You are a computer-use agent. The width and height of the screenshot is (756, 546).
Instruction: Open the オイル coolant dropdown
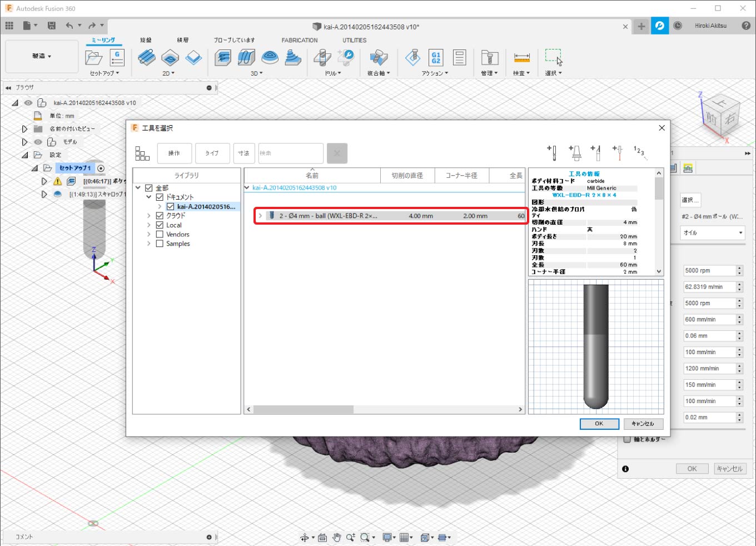713,233
